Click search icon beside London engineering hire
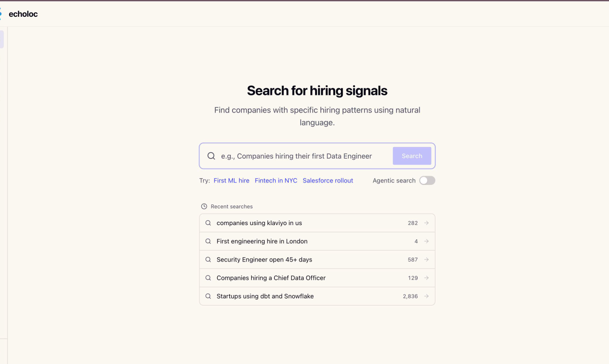609x364 pixels. pos(208,241)
